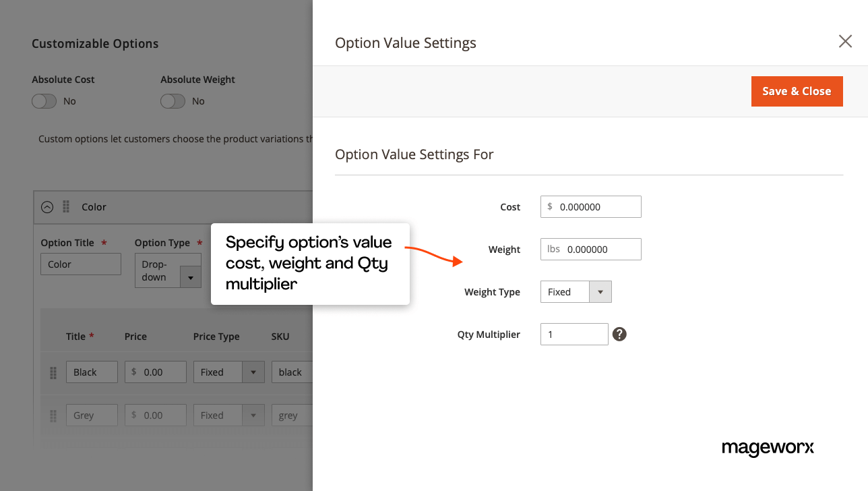The image size is (868, 491).
Task: Click inside the Cost input field
Action: [x=590, y=206]
